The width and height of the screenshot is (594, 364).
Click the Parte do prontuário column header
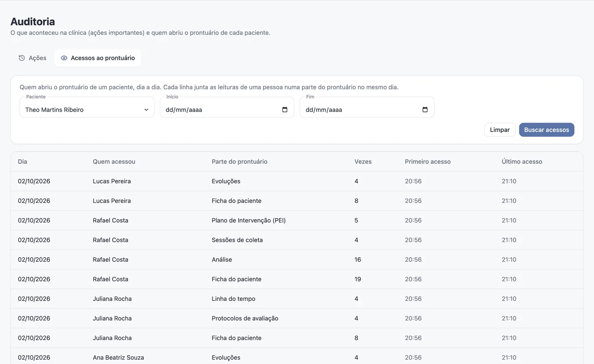pyautogui.click(x=240, y=162)
